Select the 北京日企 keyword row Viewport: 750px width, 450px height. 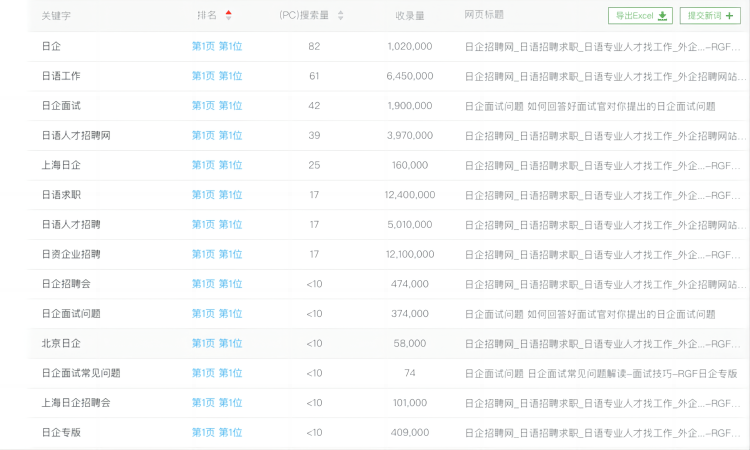point(61,343)
